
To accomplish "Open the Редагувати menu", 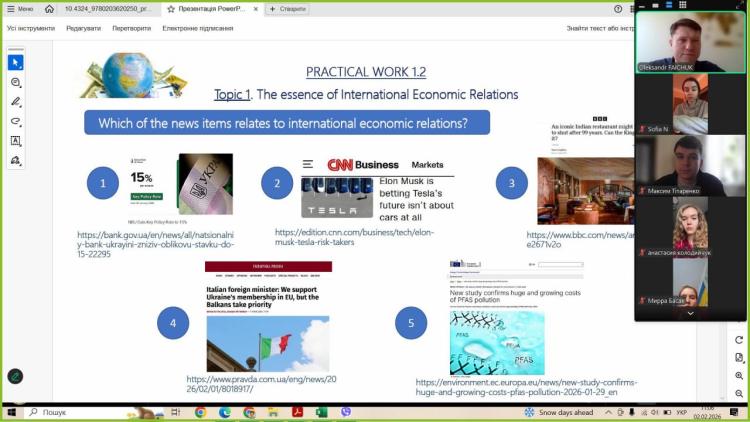I will (83, 28).
